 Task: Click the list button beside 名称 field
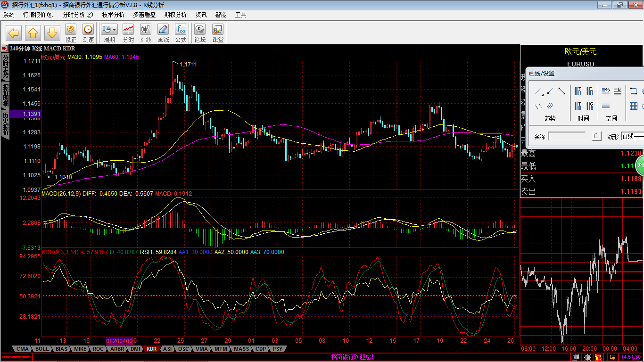596,136
